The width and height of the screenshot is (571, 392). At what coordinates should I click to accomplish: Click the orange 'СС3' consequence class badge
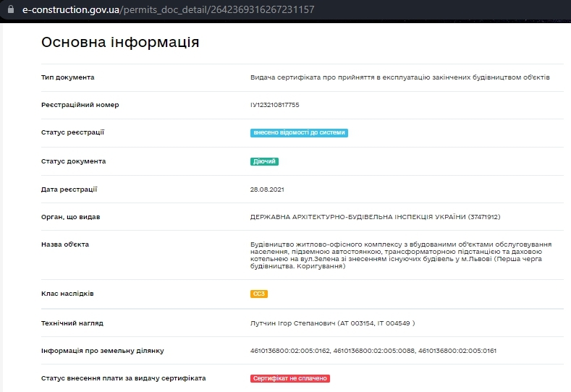tap(259, 294)
